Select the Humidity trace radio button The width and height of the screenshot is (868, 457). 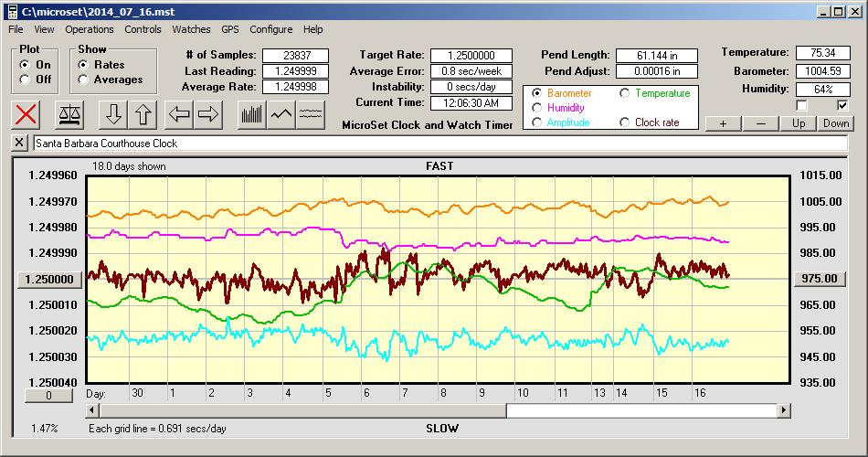pos(536,108)
